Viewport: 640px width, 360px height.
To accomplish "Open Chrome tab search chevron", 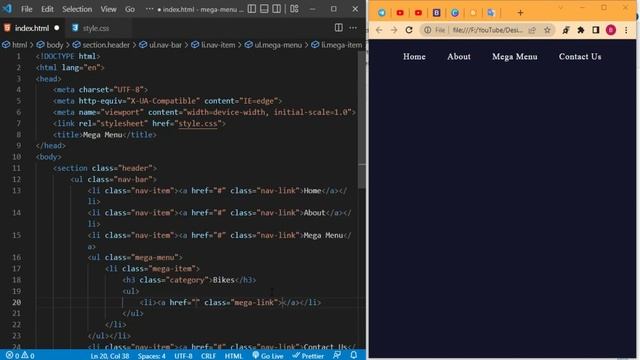I will click(560, 8).
